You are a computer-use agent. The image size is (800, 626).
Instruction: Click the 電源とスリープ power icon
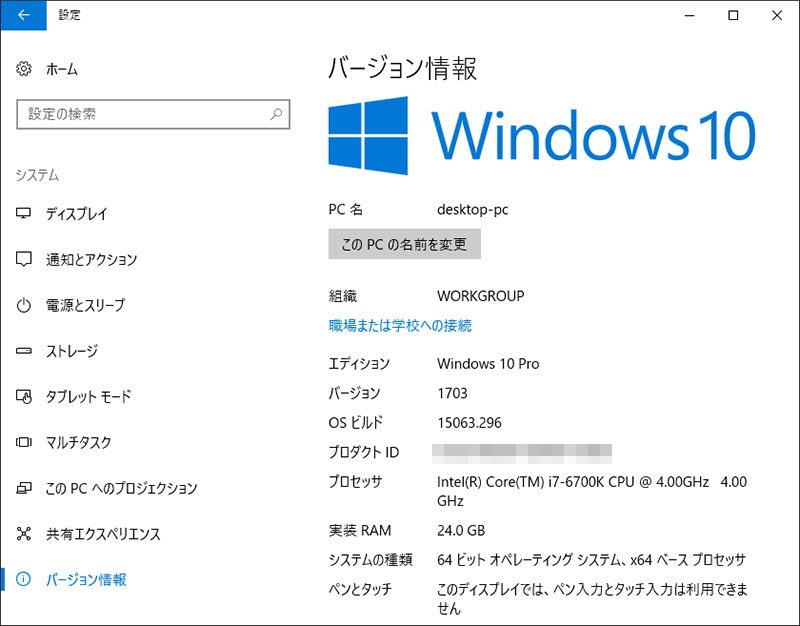tap(23, 305)
